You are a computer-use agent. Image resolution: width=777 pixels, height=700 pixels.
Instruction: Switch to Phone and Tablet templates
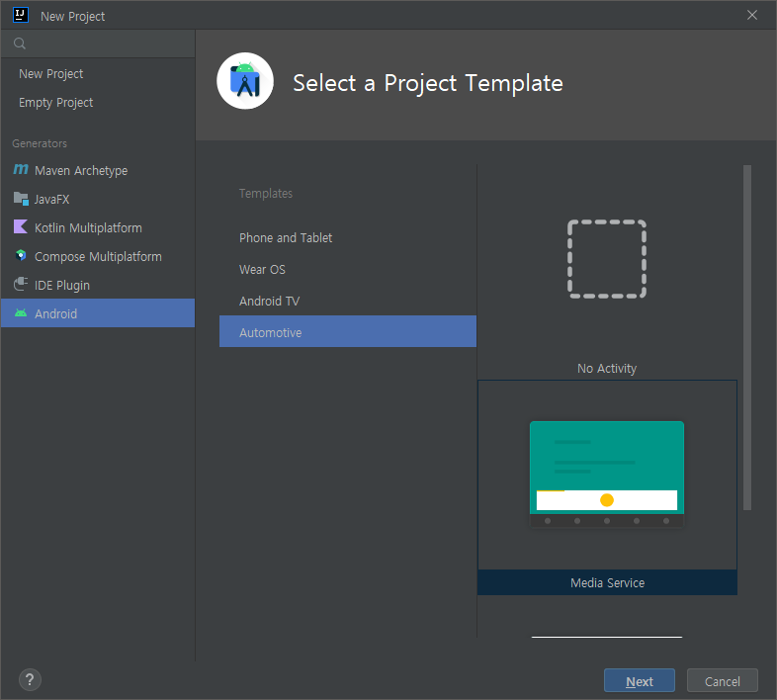point(348,238)
